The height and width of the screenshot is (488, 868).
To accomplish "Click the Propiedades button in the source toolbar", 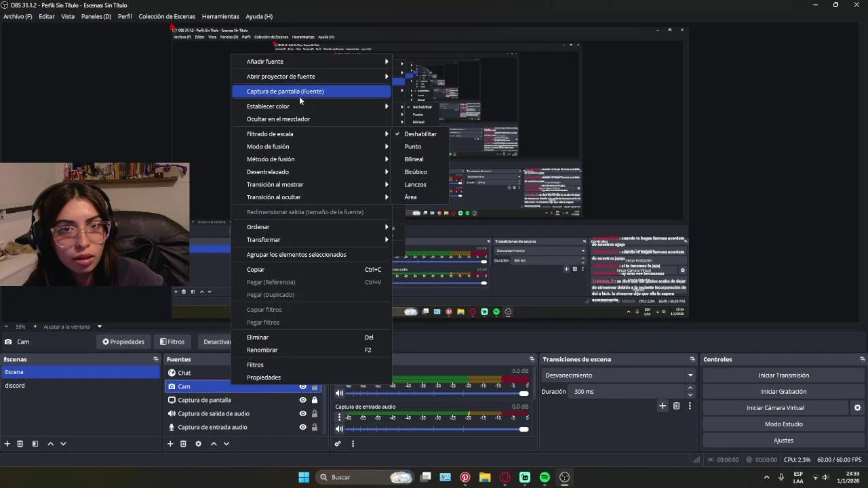I will 123,342.
